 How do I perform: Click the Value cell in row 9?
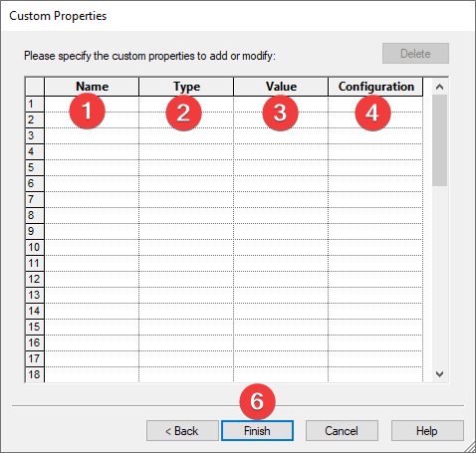(281, 231)
